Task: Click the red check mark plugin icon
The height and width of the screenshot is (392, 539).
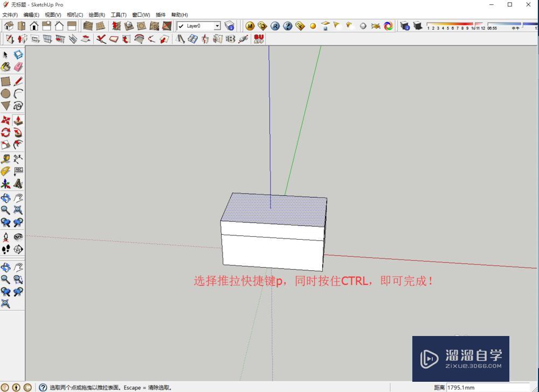Action: coord(101,39)
